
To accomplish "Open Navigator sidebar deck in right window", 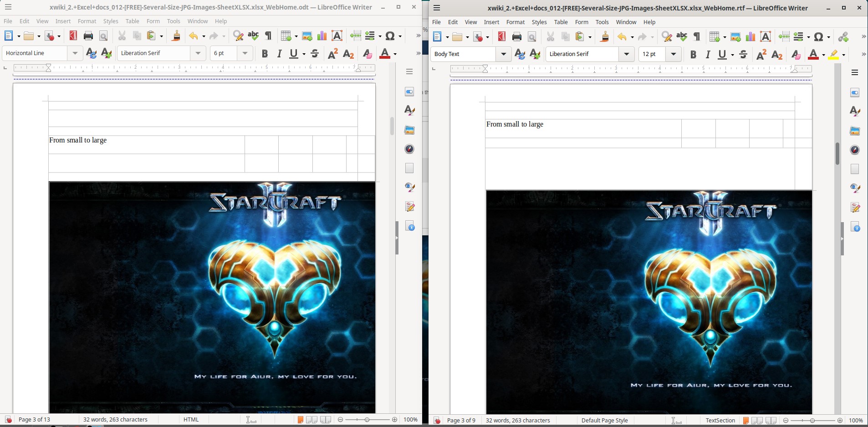I will (855, 150).
